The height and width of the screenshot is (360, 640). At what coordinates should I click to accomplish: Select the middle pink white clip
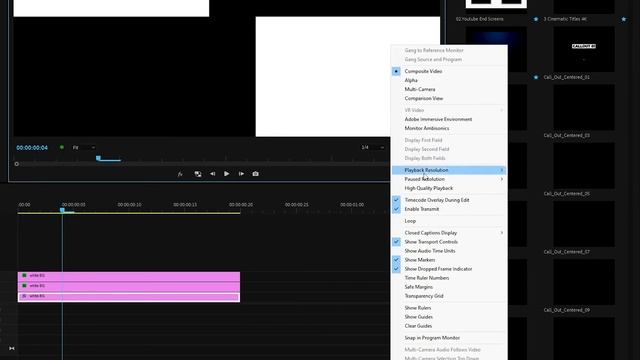point(129,286)
